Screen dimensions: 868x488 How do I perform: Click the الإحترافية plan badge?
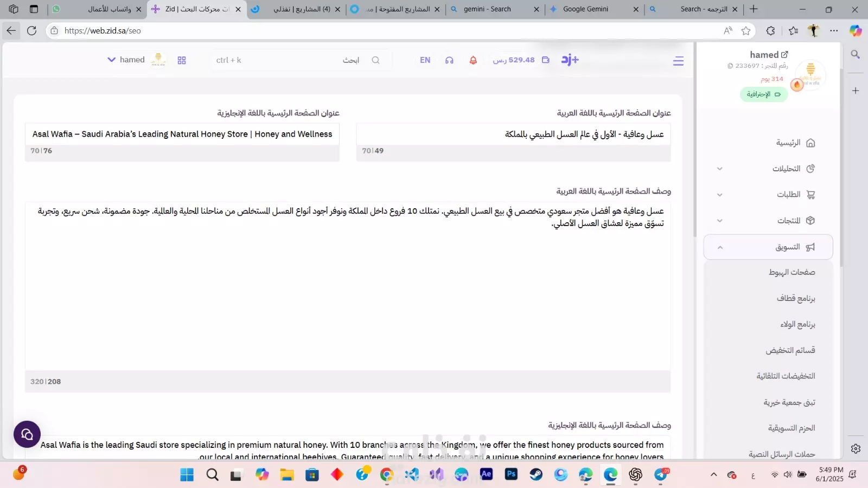[764, 94]
